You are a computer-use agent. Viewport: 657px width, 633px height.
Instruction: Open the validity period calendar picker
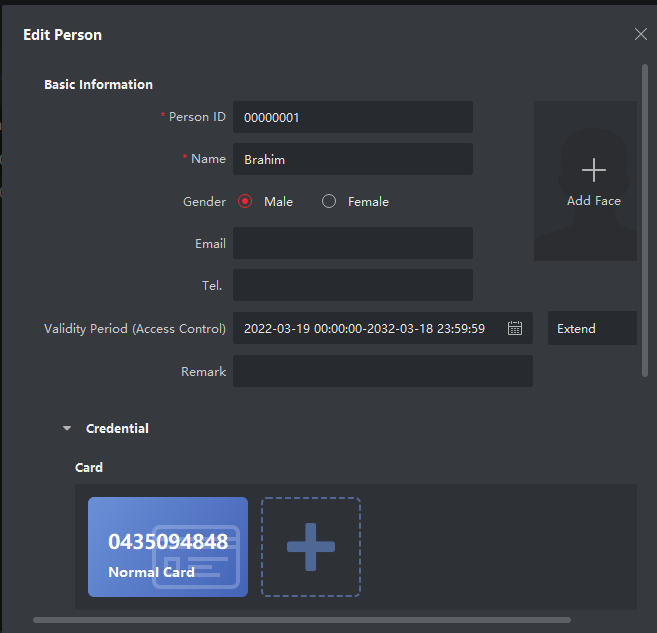(x=515, y=328)
